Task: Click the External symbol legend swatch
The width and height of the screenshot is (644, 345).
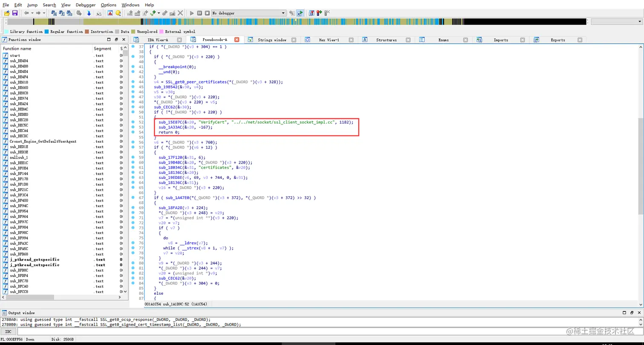Action: point(161,32)
